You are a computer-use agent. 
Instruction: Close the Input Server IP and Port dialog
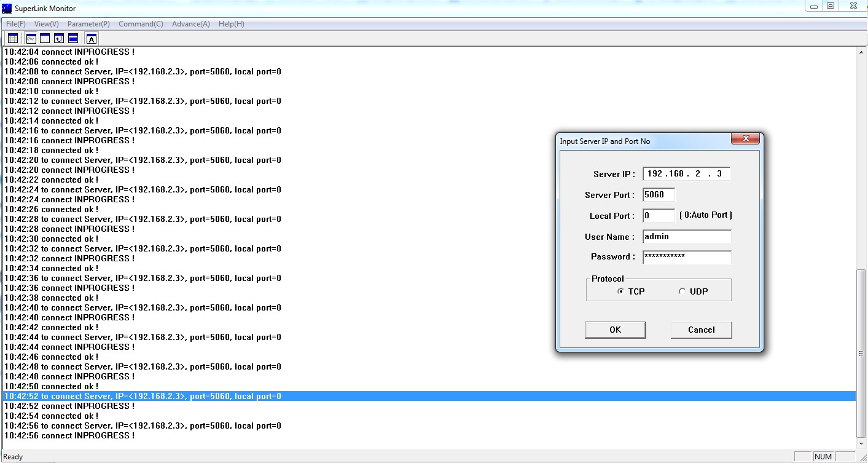pos(745,140)
